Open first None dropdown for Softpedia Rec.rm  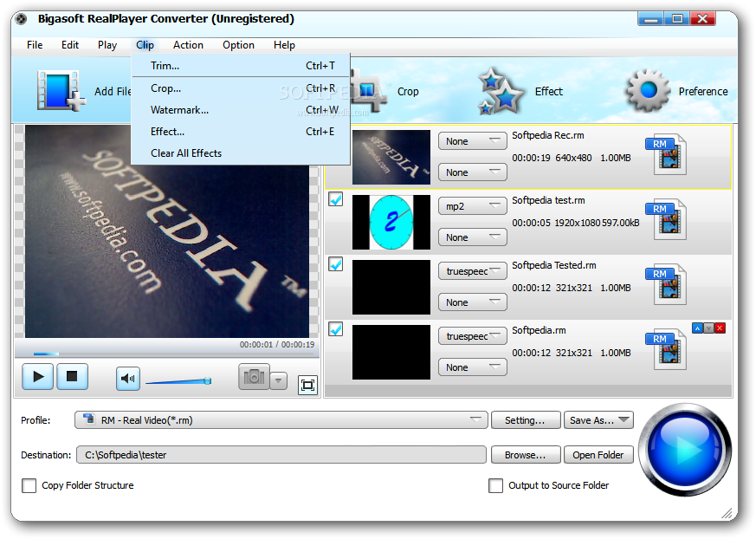pyautogui.click(x=473, y=141)
